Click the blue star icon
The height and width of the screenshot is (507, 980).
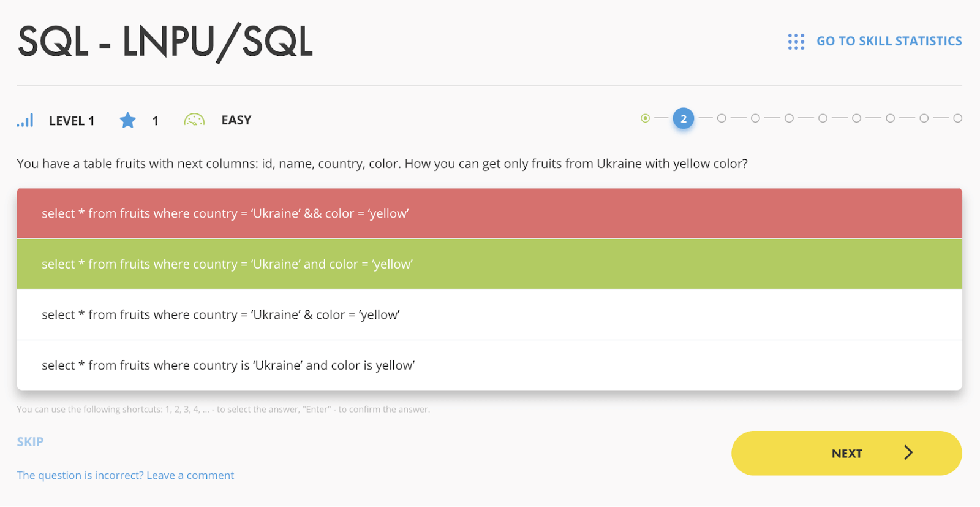(x=128, y=120)
